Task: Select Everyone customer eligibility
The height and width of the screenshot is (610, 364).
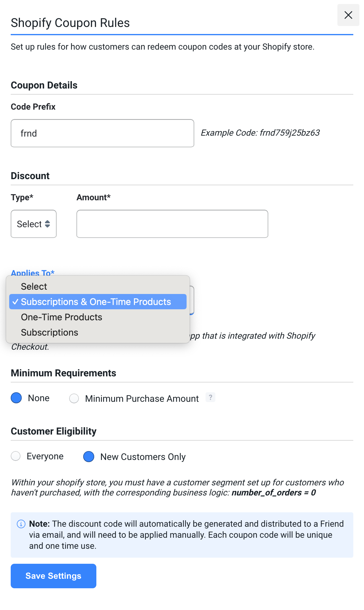Action: (x=16, y=456)
